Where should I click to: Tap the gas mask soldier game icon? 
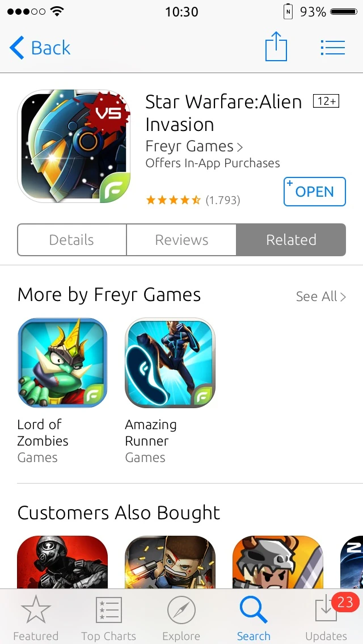click(62, 562)
